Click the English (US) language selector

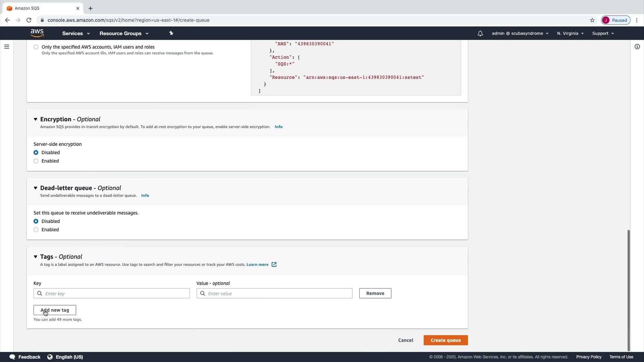tap(69, 357)
